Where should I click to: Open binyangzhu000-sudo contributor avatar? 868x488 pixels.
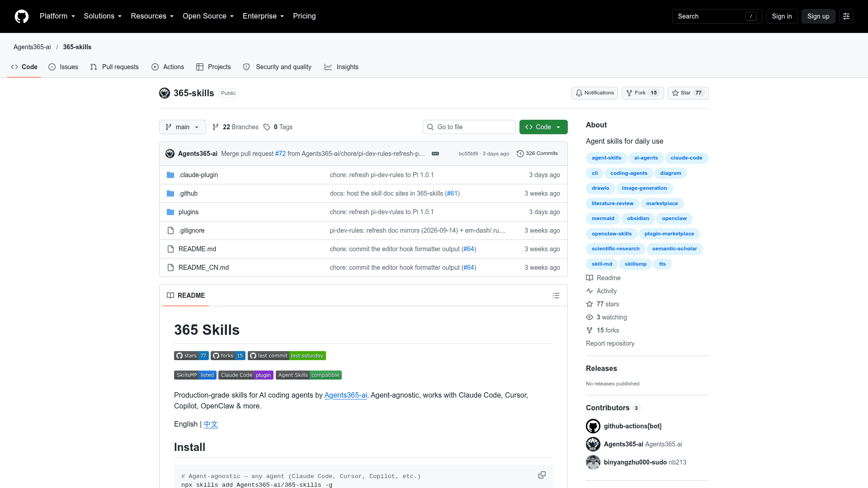pos(593,462)
